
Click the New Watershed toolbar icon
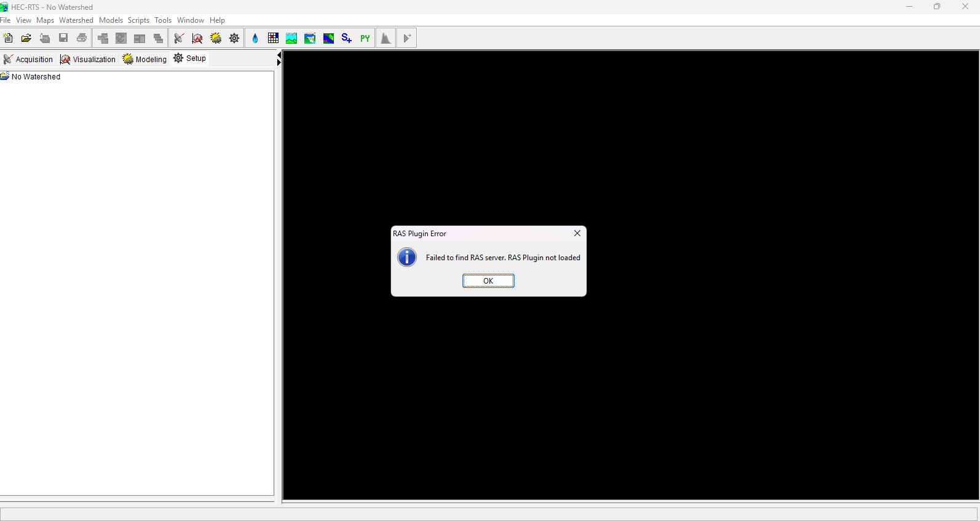point(8,38)
